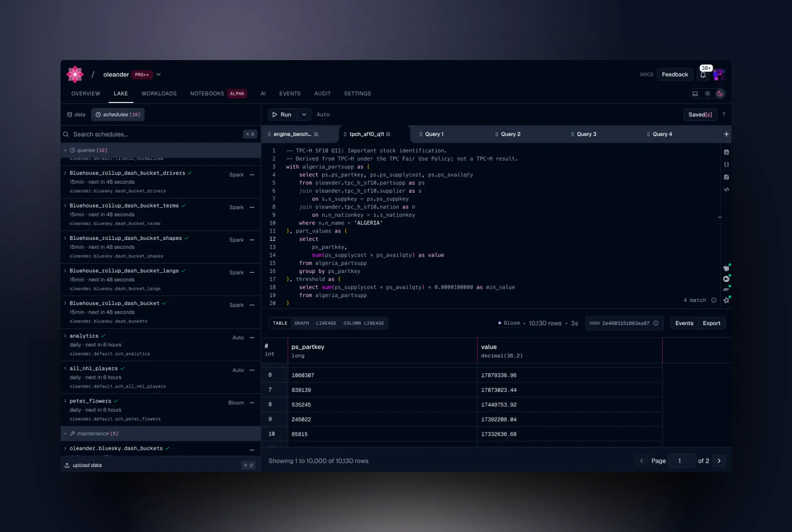This screenshot has height=532, width=792.
Task: Switch to the Query 2 editor tab
Action: point(511,134)
